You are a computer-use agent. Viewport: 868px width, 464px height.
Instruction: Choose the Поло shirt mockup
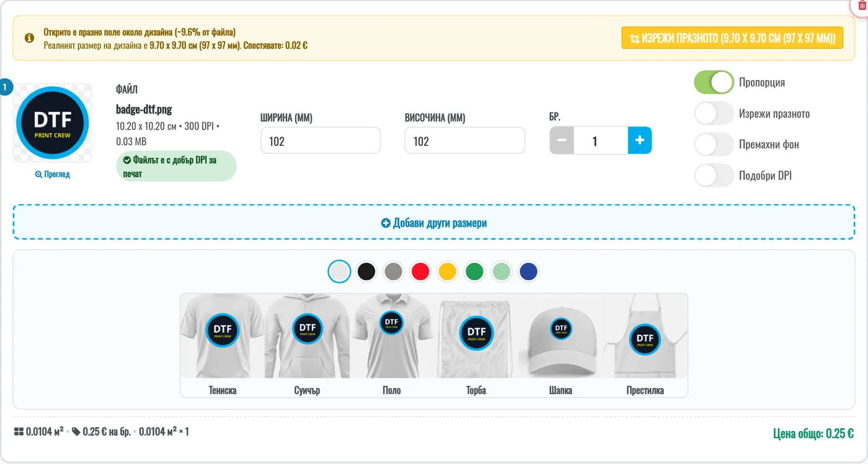coord(392,345)
